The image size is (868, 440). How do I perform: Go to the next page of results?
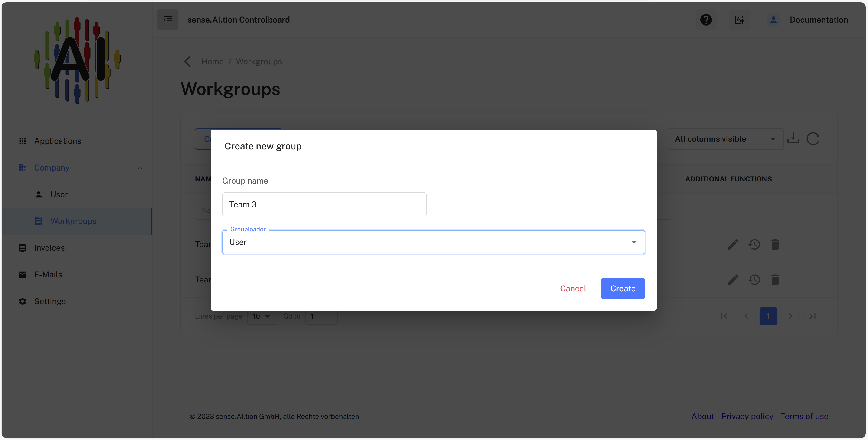click(790, 316)
